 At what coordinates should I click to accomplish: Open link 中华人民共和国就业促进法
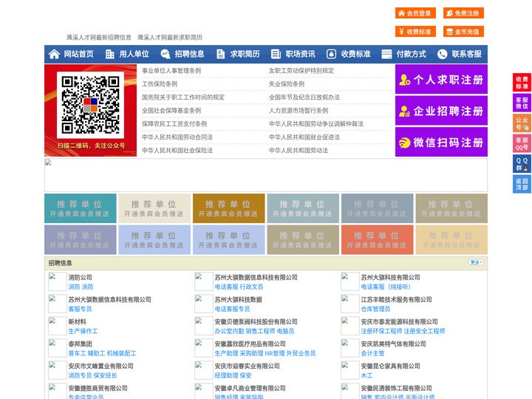pyautogui.click(x=304, y=137)
